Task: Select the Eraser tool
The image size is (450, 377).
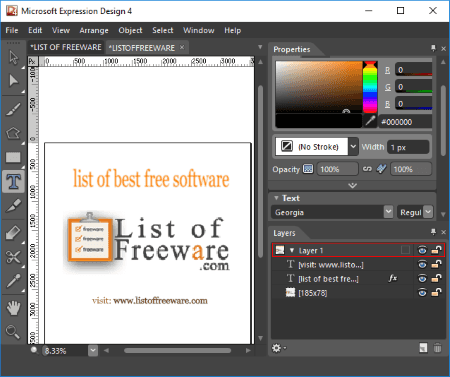Action: pyautogui.click(x=13, y=232)
